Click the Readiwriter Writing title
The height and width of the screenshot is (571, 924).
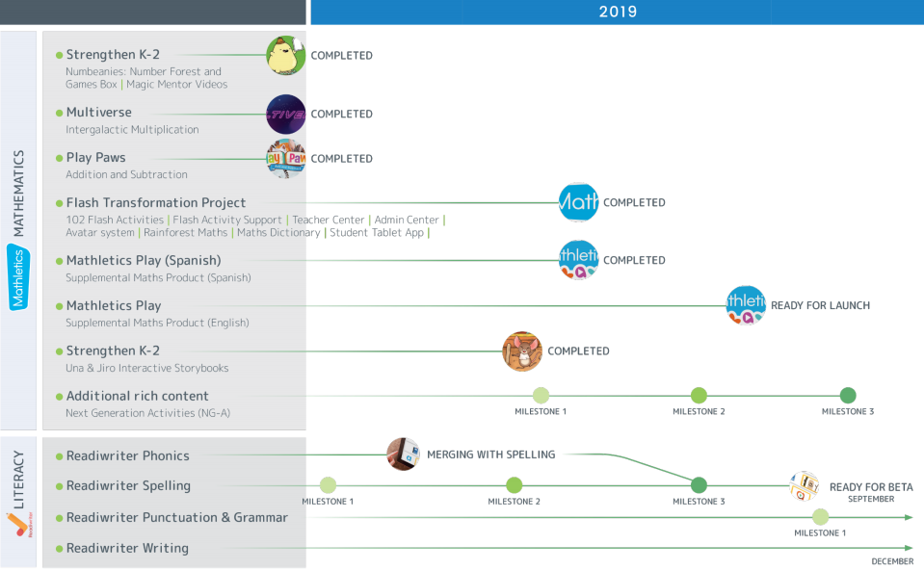point(127,549)
